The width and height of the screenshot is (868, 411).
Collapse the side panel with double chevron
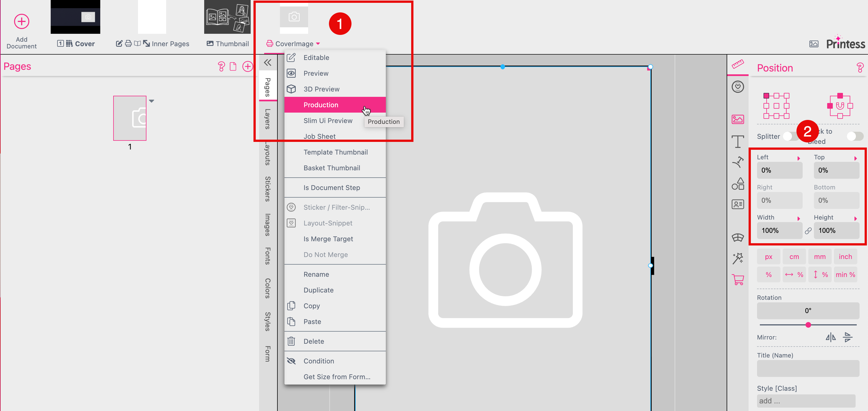point(268,63)
